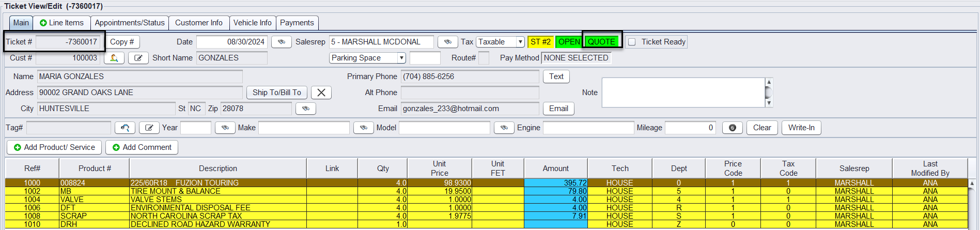Click the zip code lookup binoculars icon
This screenshot has width=980, height=230.
pos(305,109)
